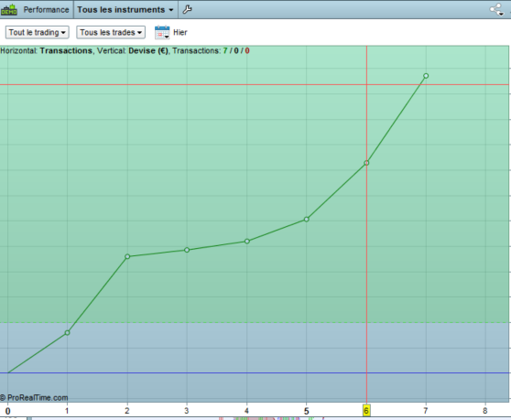This screenshot has width=511, height=420.
Task: Select the data point at transaction 2
Action: point(127,256)
